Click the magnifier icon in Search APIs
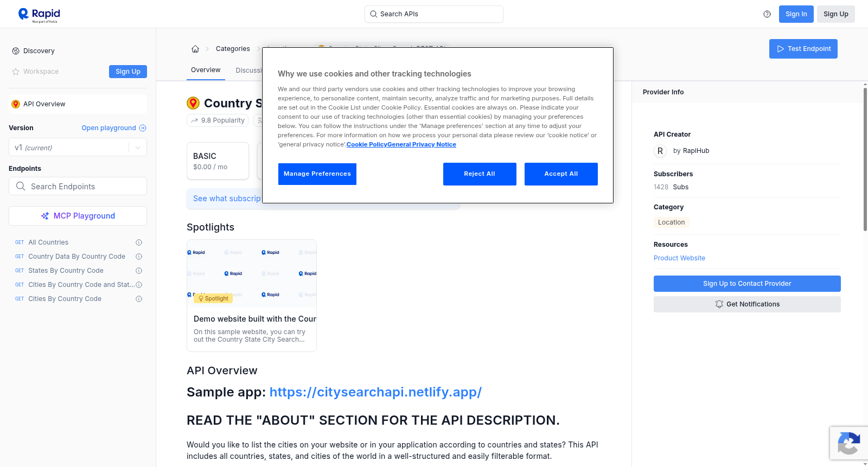The image size is (868, 467). [x=373, y=14]
